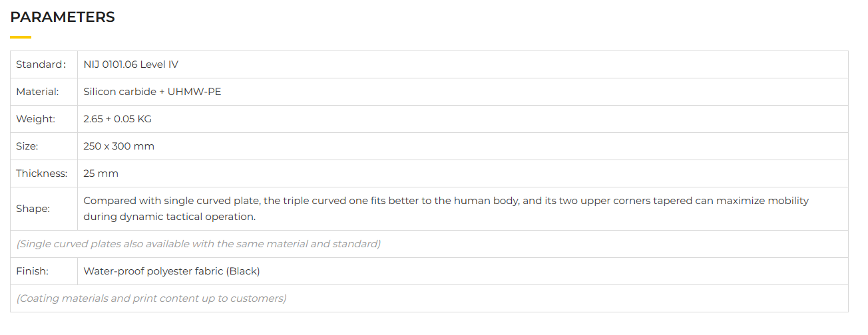Click the yellow underline below the PARAMETERS heading
Screen dimensions: 868x335
click(x=21, y=37)
